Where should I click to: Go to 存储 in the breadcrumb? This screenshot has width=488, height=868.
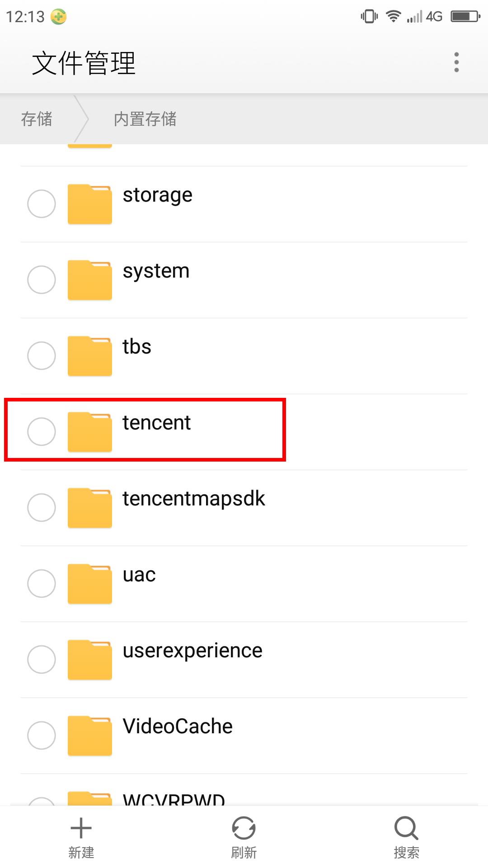pyautogui.click(x=37, y=119)
